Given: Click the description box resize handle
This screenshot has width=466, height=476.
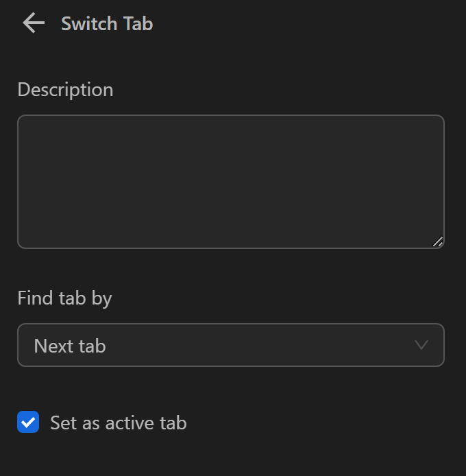Looking at the screenshot, I should pos(438,241).
